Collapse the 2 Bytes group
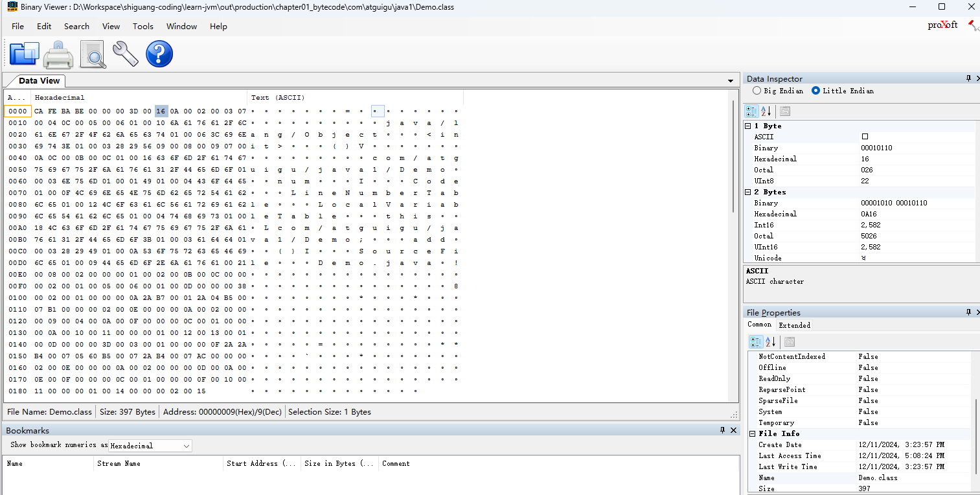This screenshot has height=495, width=980. [748, 192]
